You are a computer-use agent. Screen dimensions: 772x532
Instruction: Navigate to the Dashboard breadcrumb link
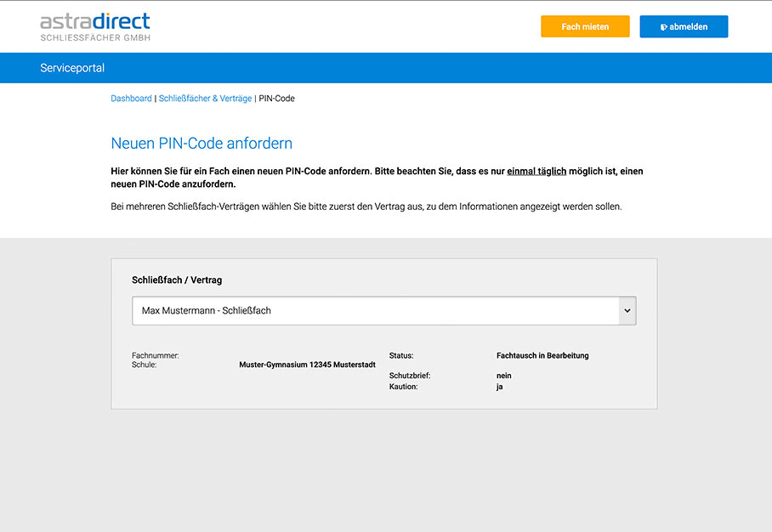point(131,98)
